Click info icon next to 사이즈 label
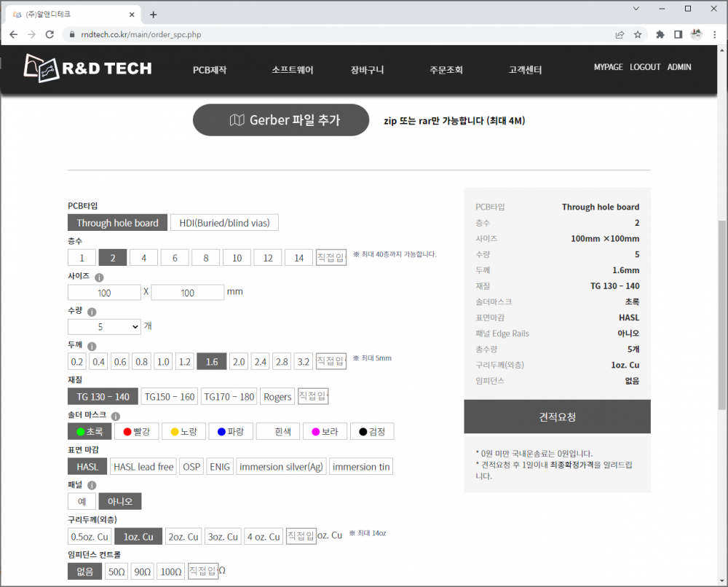Viewport: 728px width, 587px height. click(x=99, y=277)
